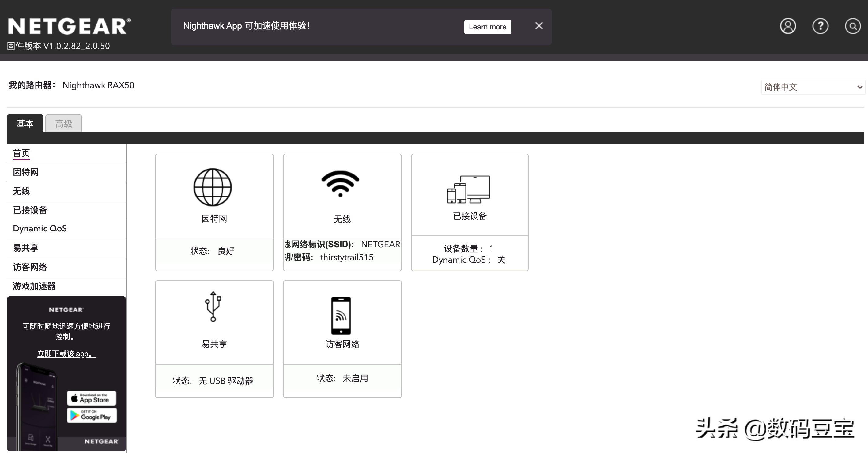Click the 已接设备 card label
868x453 pixels.
point(470,216)
